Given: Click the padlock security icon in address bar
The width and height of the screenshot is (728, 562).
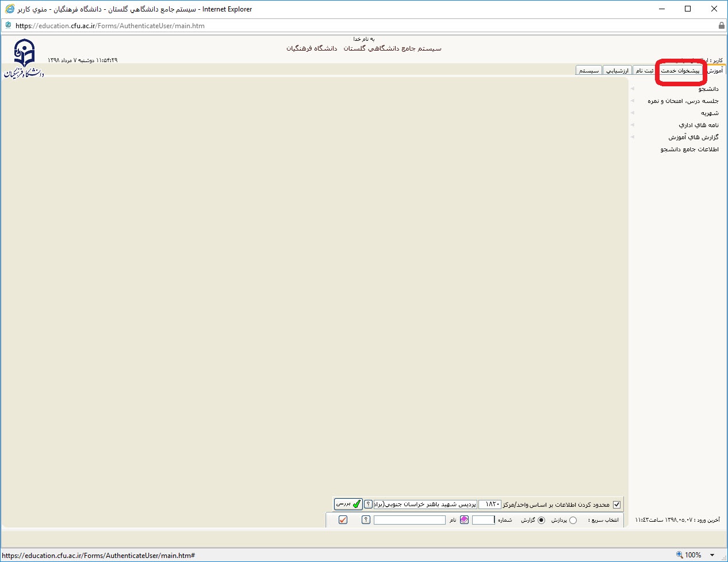Looking at the screenshot, I should click(x=721, y=25).
